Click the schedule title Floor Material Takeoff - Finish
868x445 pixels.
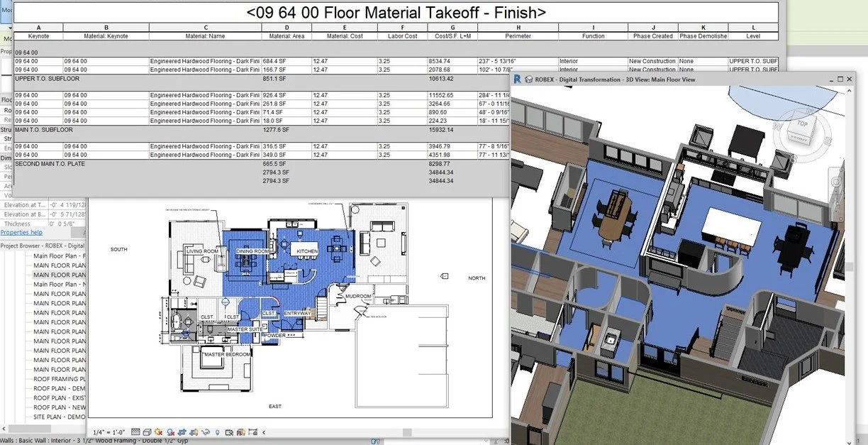click(396, 12)
